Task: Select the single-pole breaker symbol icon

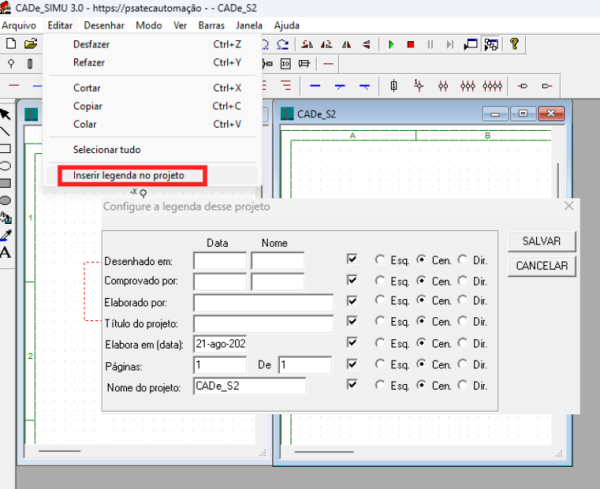Action: click(419, 86)
